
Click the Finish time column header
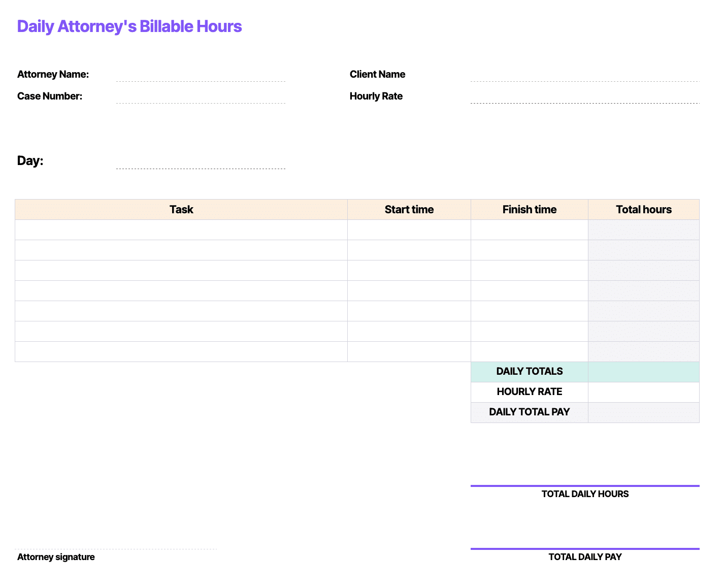pyautogui.click(x=530, y=209)
